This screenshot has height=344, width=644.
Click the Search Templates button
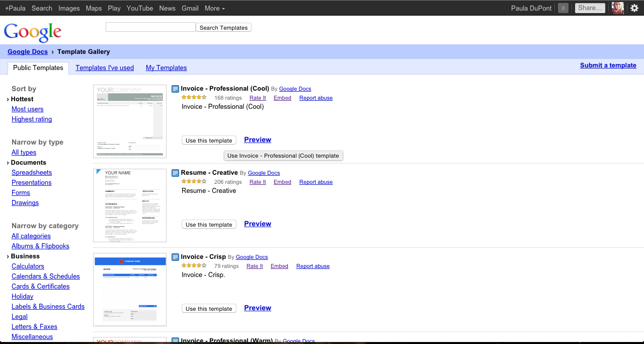click(223, 28)
